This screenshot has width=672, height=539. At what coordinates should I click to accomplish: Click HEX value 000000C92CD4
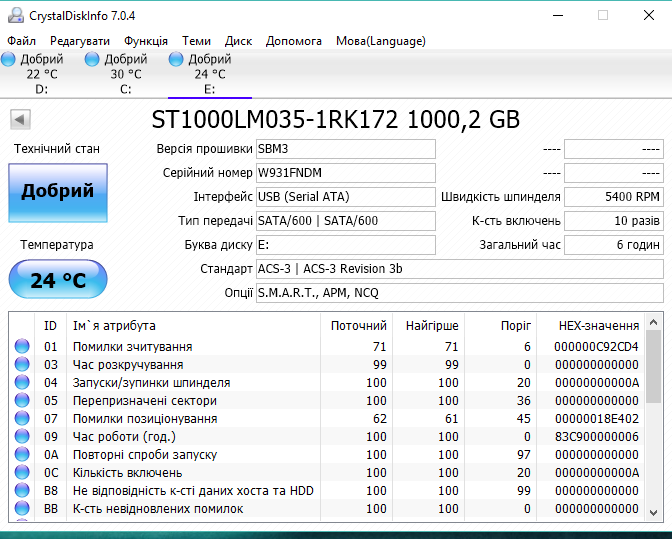coord(596,346)
